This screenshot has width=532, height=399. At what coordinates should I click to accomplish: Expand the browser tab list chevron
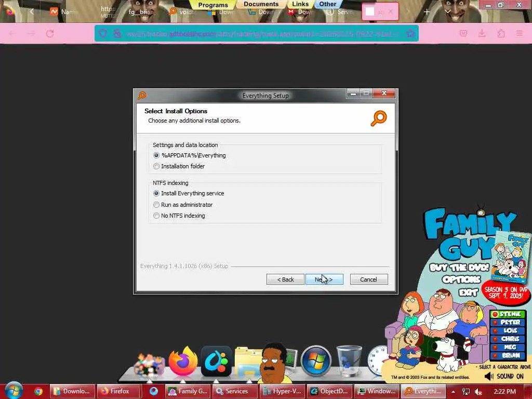click(448, 12)
